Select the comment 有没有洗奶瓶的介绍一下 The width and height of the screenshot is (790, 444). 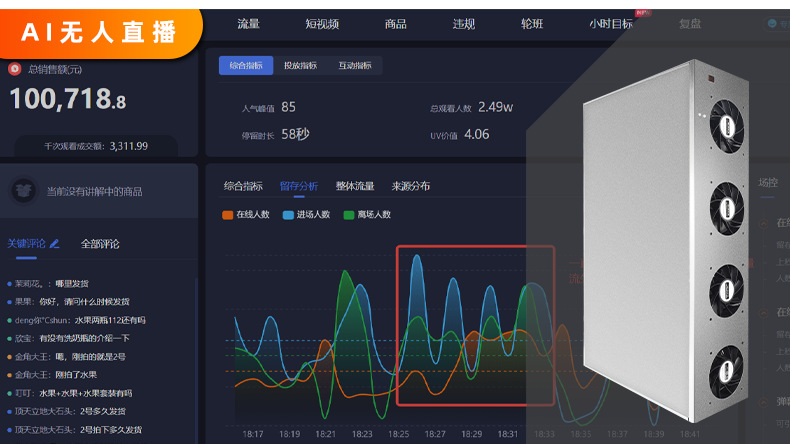[84, 338]
